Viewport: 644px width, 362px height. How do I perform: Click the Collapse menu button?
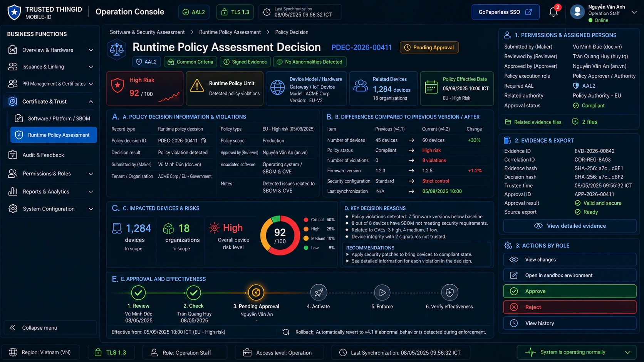pyautogui.click(x=50, y=328)
